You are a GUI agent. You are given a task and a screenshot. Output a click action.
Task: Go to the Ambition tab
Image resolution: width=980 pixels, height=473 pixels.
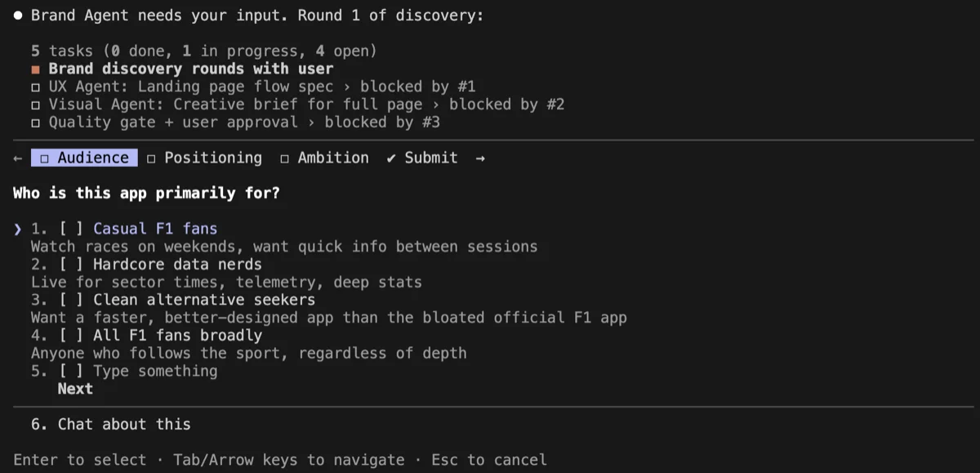324,158
